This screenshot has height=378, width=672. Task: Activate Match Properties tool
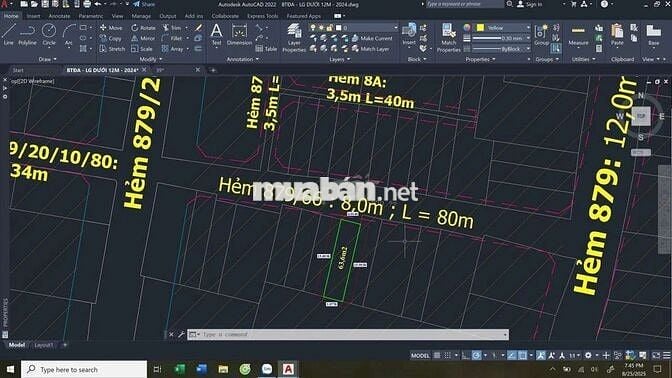click(x=449, y=38)
